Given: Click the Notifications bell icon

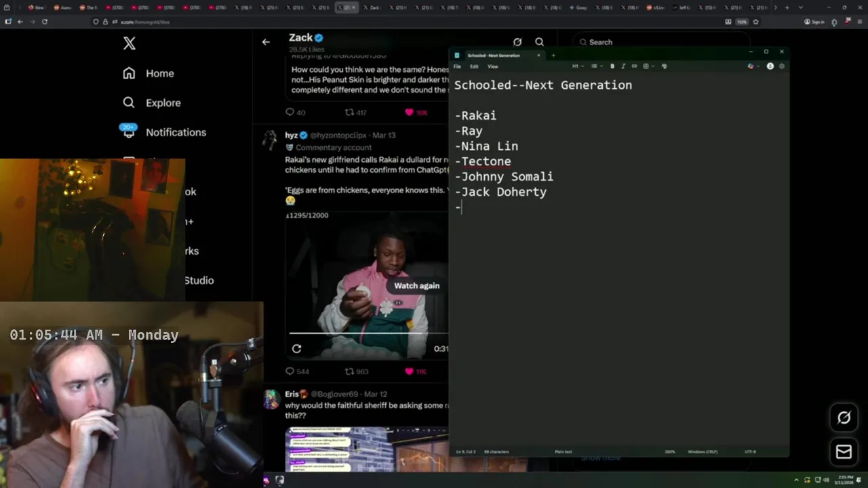Looking at the screenshot, I should (x=129, y=132).
